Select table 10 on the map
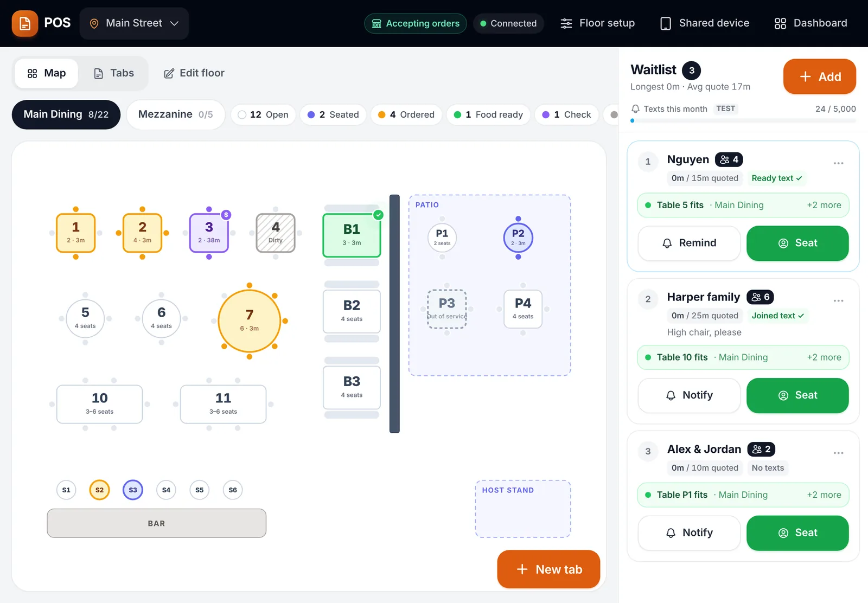 (100, 404)
